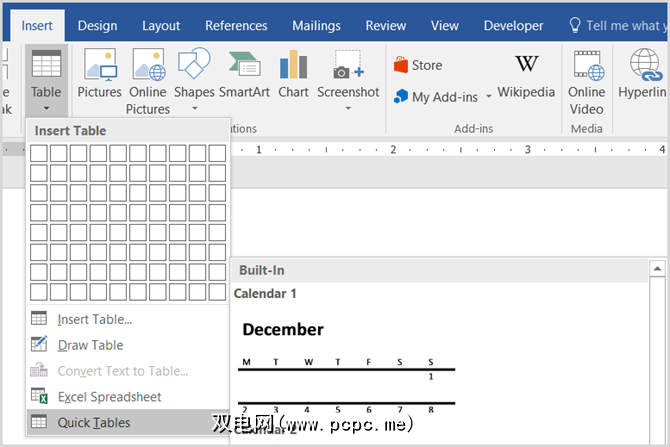Viewport: 670px width, 447px height.
Task: Click the Quick Tables gallery scroll-up arrow
Action: (657, 268)
